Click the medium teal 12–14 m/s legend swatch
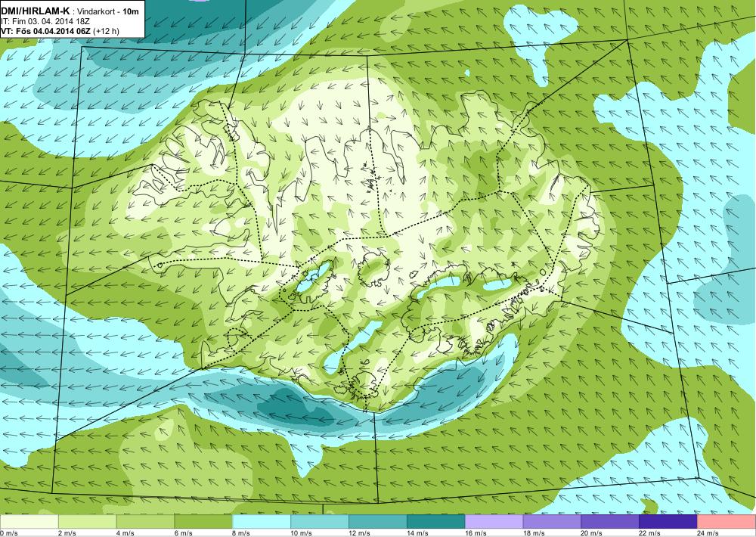 (x=377, y=522)
